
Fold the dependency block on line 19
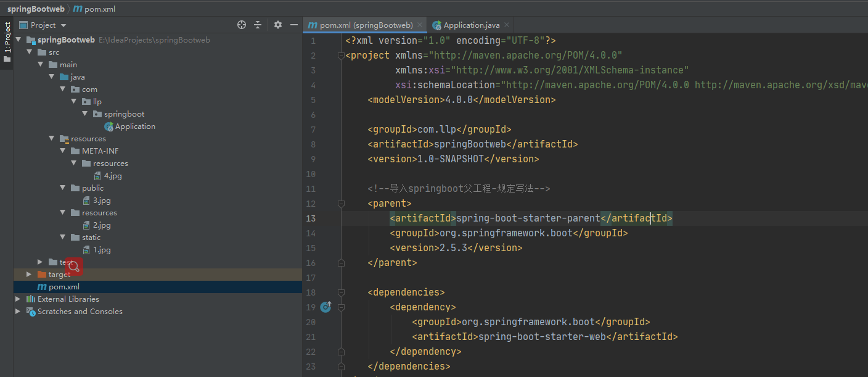340,307
